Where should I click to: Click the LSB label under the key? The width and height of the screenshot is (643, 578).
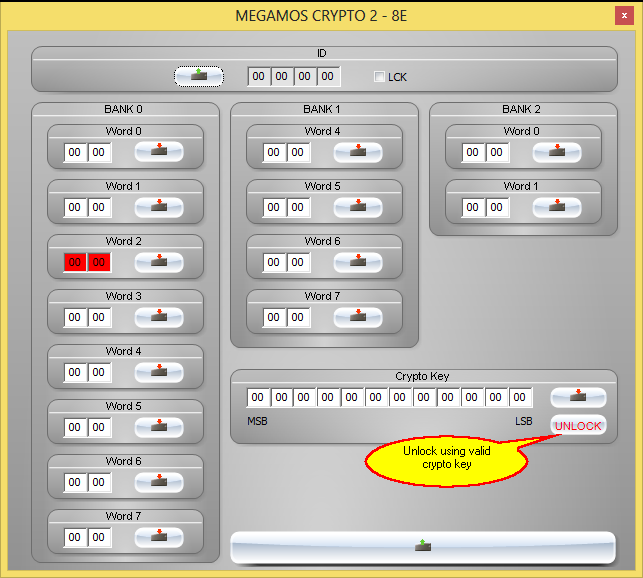[524, 421]
